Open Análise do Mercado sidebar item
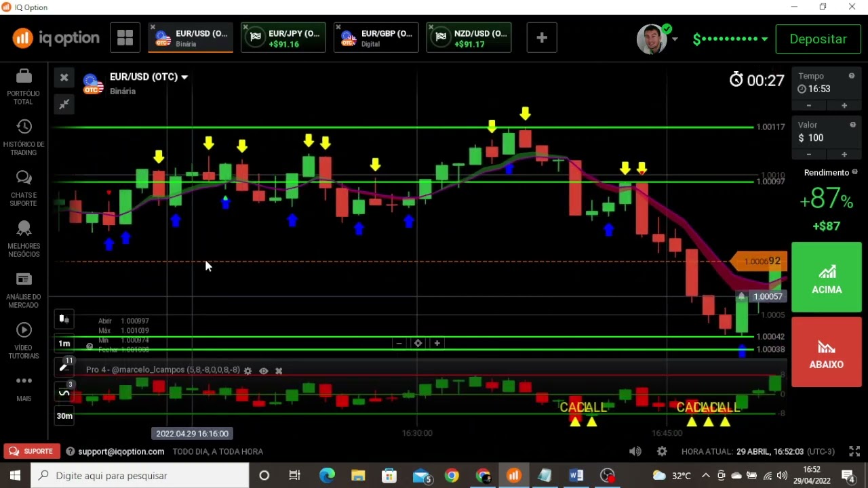 pyautogui.click(x=24, y=290)
